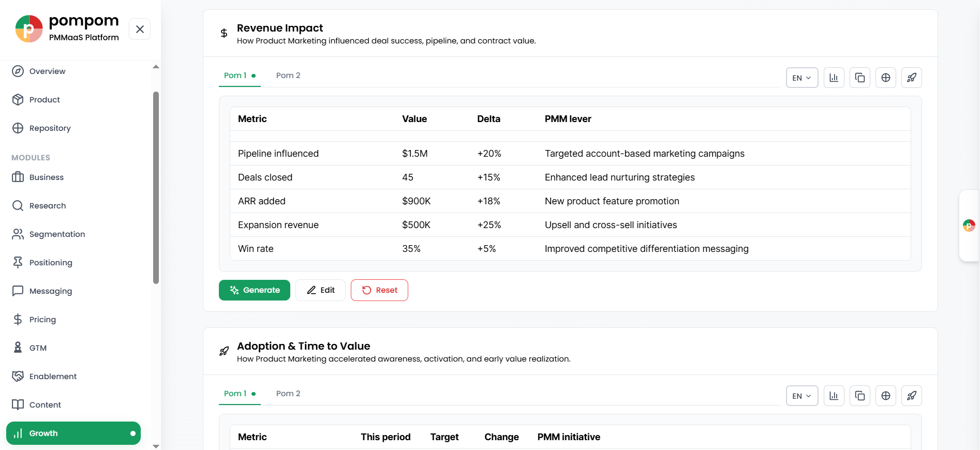Open the floating pompom assistant widget
Viewport: 980px width, 450px height.
coord(969,226)
